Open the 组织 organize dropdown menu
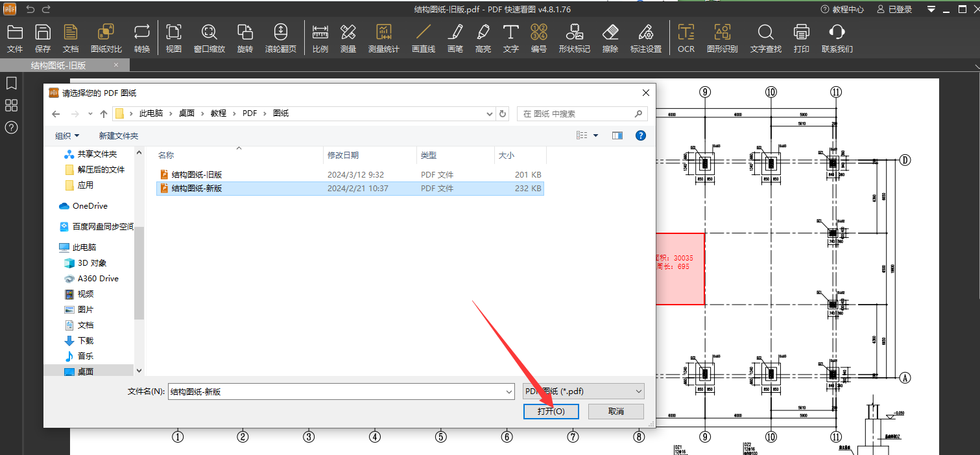 point(67,135)
